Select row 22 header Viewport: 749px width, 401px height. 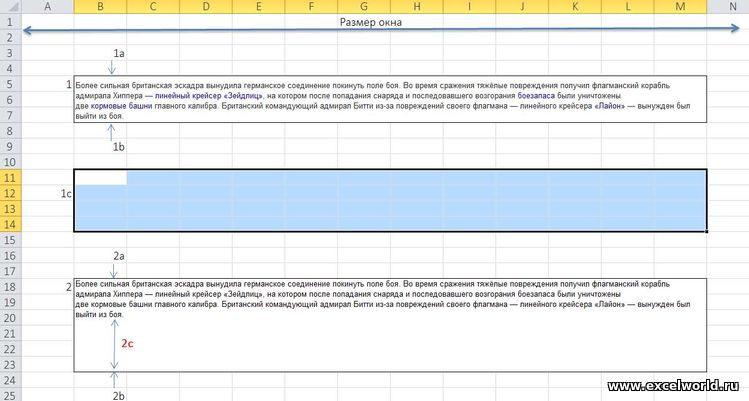[11, 349]
